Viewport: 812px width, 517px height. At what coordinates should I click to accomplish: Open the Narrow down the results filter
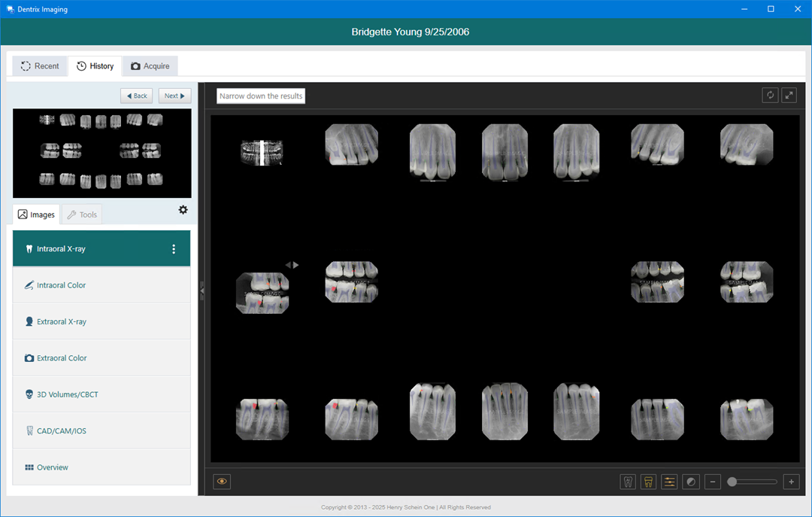[x=260, y=96]
